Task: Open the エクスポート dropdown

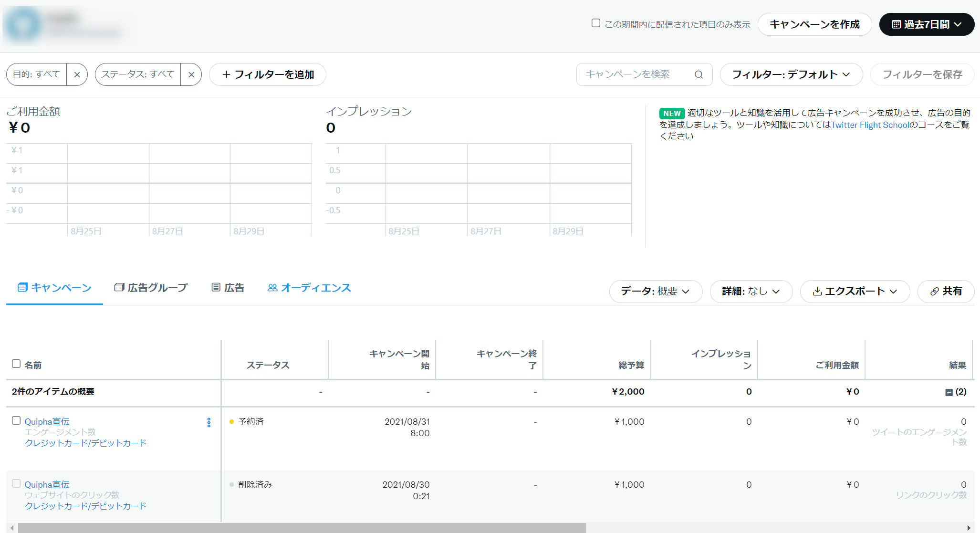Action: (855, 291)
